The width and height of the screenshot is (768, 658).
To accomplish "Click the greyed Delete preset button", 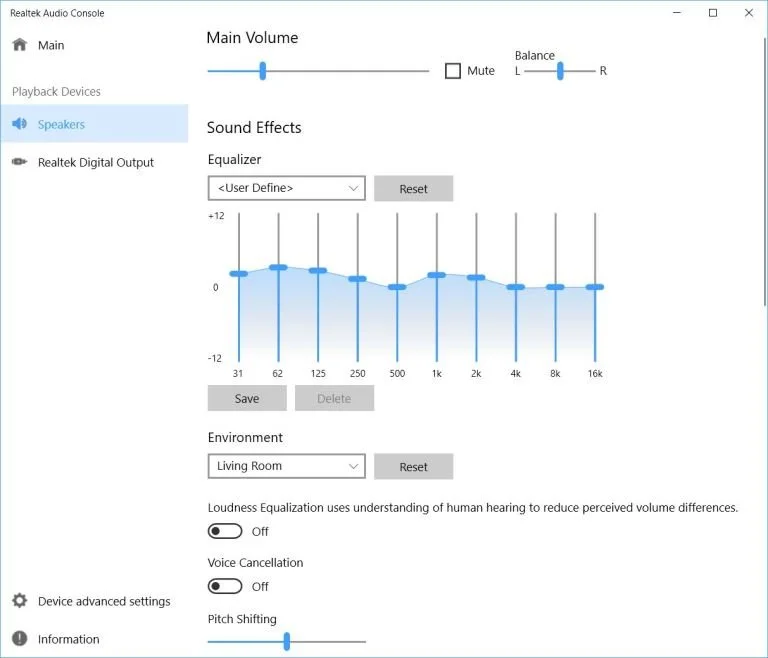I will pos(334,398).
